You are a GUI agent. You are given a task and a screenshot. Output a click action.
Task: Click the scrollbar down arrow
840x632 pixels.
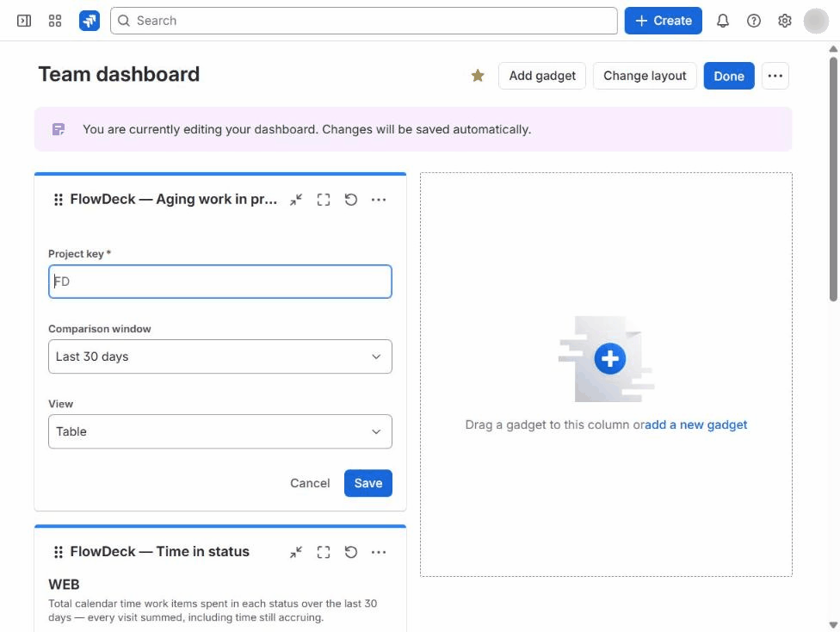point(833,624)
